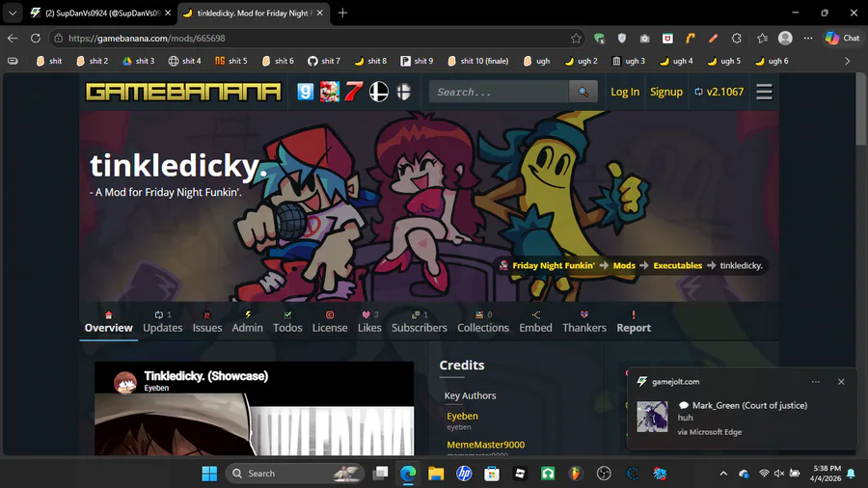Image resolution: width=868 pixels, height=488 pixels.
Task: Expand the bookmarks overflow chevron
Action: point(847,61)
